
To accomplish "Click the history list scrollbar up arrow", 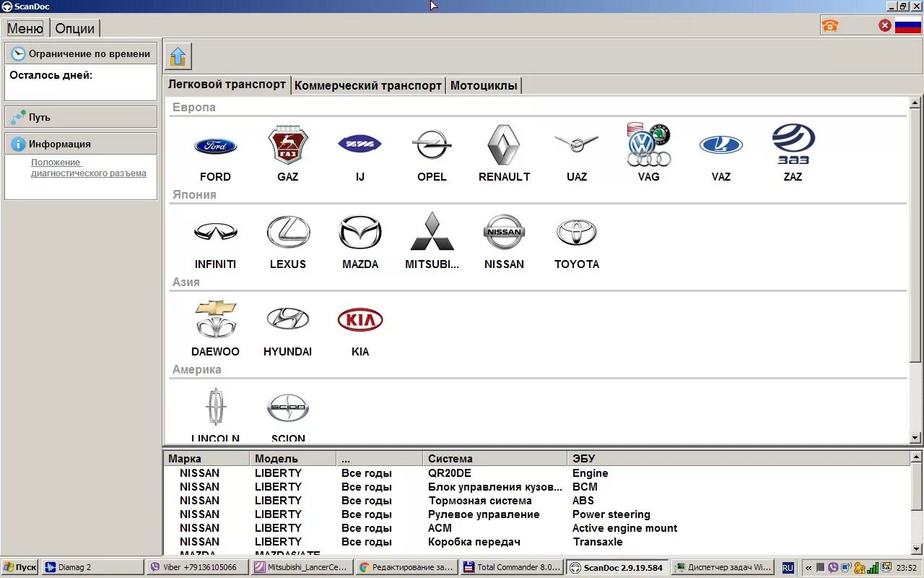I will [916, 457].
